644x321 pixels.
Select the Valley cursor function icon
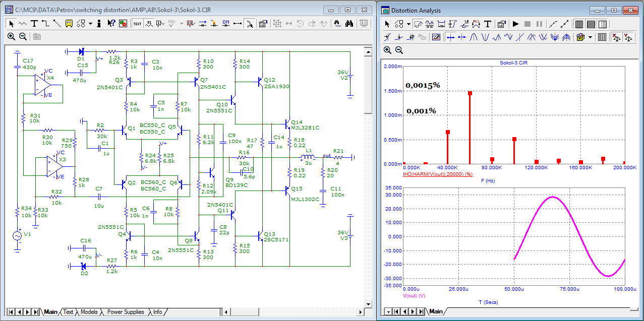tap(485, 37)
